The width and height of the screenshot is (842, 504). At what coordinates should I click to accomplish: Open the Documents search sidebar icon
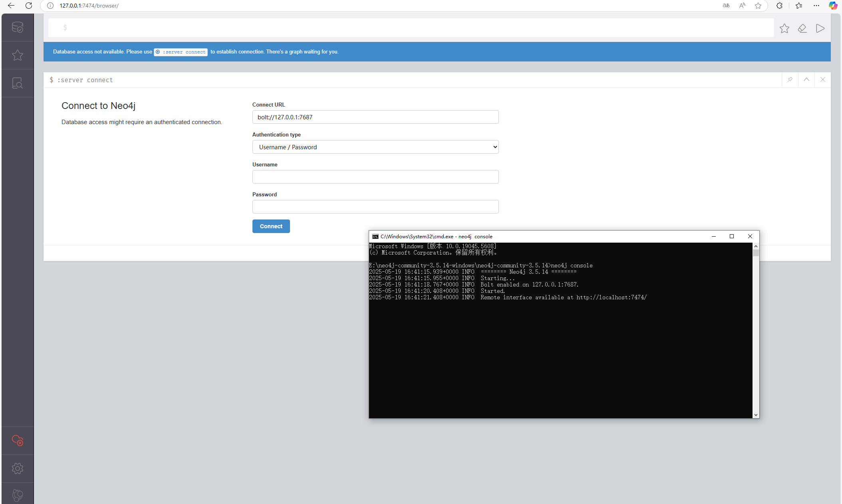click(x=18, y=83)
